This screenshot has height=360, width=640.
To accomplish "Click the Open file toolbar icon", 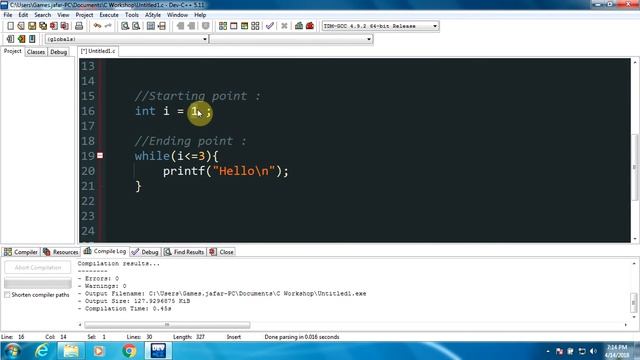I will pos(21,26).
